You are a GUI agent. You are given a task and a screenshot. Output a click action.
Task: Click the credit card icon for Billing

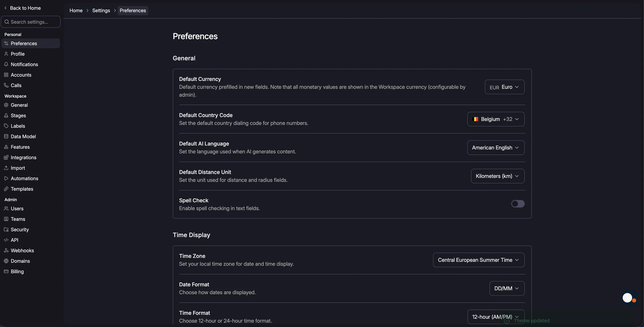pyautogui.click(x=6, y=271)
